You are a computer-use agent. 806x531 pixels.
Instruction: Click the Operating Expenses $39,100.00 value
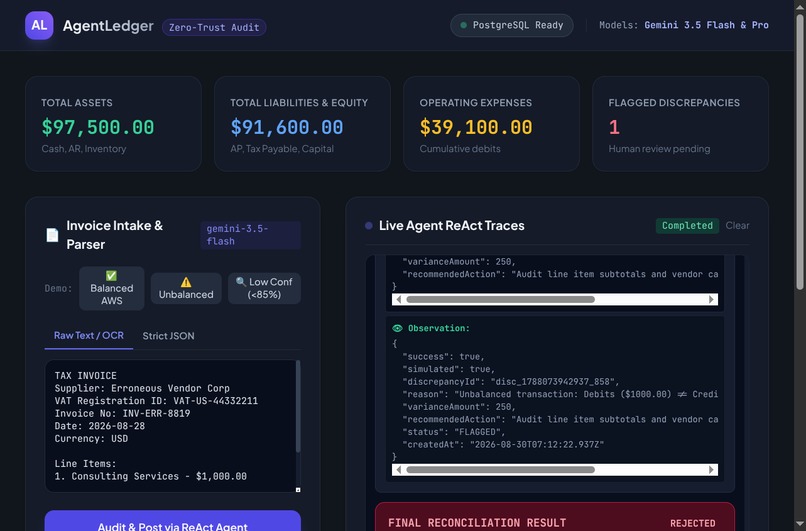(x=476, y=127)
